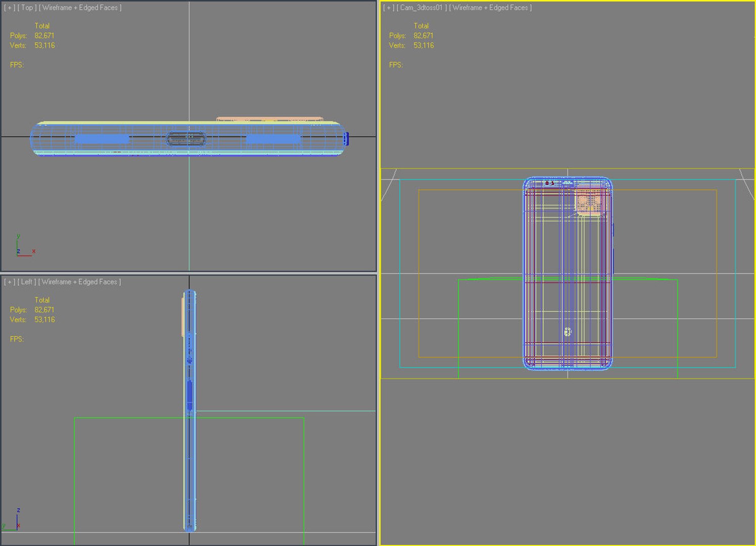
Task: Click the 'Polys: 82,671' statistic in Top viewport
Action: [x=32, y=35]
